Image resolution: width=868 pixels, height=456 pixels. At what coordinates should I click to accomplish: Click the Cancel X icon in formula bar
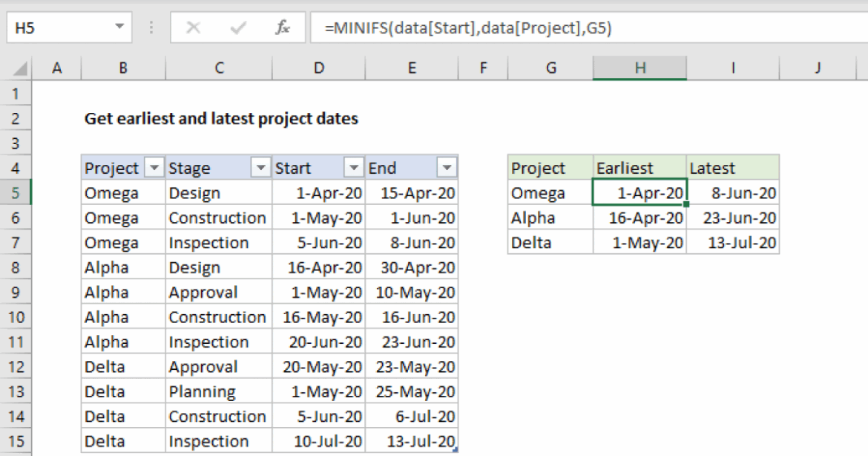click(193, 28)
